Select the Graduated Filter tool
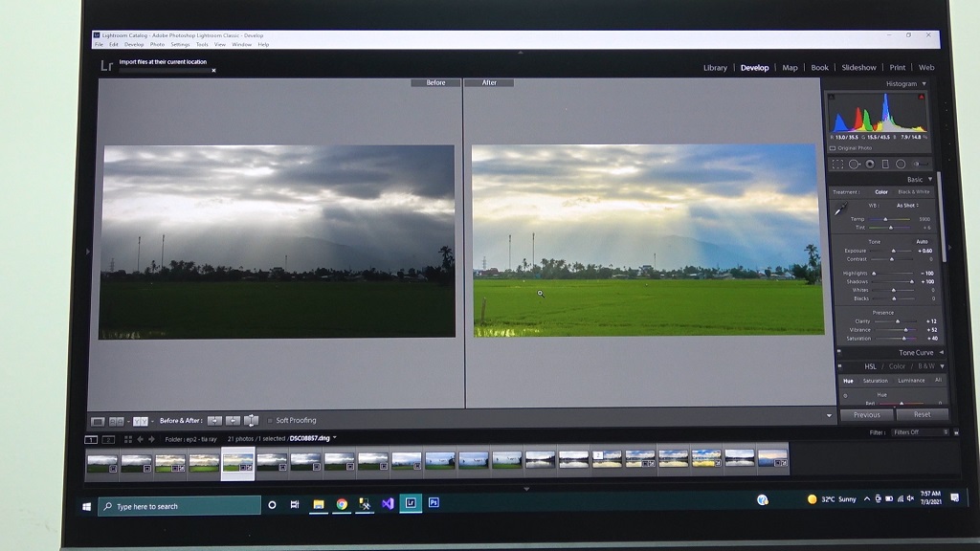This screenshot has width=980, height=551. click(x=885, y=165)
